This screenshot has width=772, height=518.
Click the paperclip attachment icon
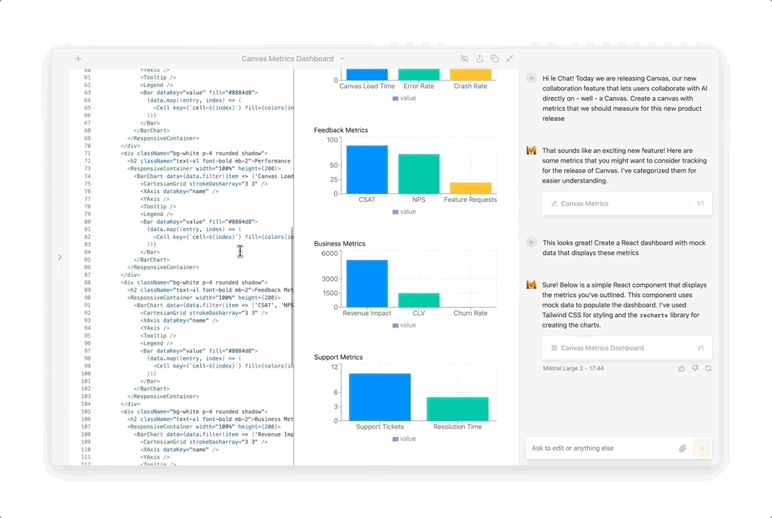coord(683,448)
